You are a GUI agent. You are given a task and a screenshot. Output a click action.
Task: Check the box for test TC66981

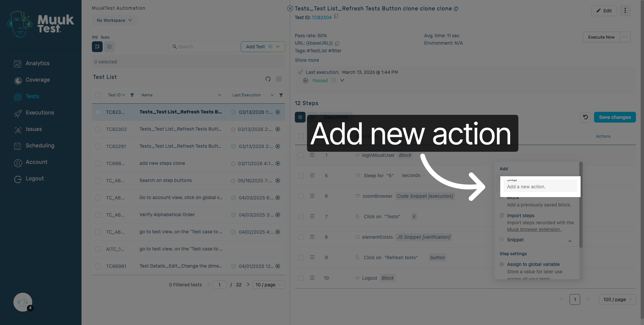pos(98,266)
